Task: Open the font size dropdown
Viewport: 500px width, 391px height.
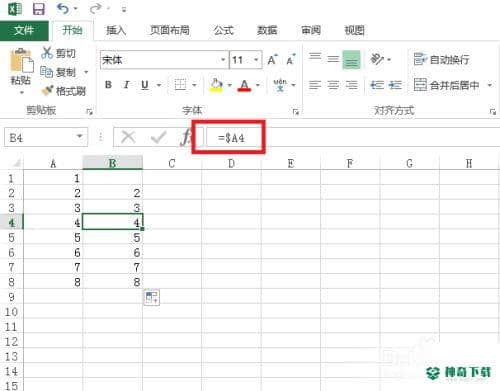Action: (x=256, y=60)
